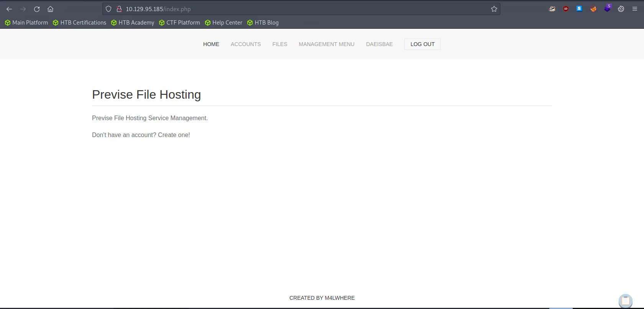Expand the MANAGEMENT MENU navigation dropdown
The image size is (644, 309).
pyautogui.click(x=327, y=44)
